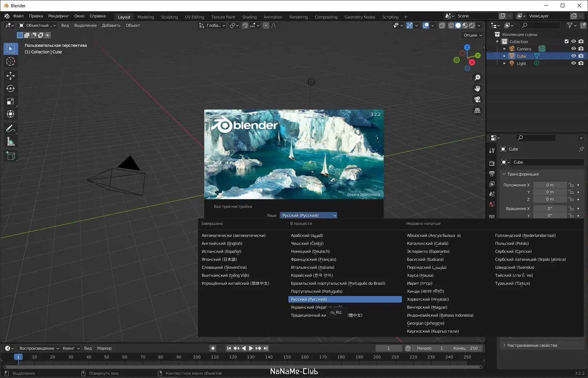Select Немецкий (Deutsch) language option
The image size is (588, 378).
point(310,251)
